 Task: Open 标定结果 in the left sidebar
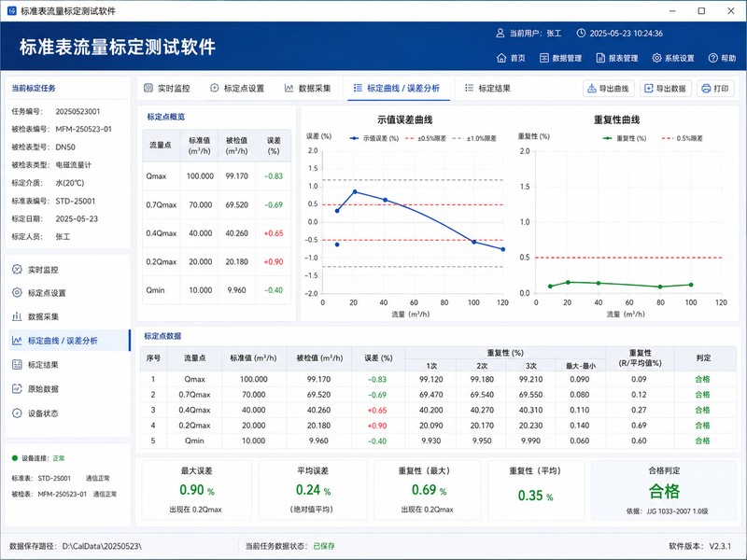[68, 365]
